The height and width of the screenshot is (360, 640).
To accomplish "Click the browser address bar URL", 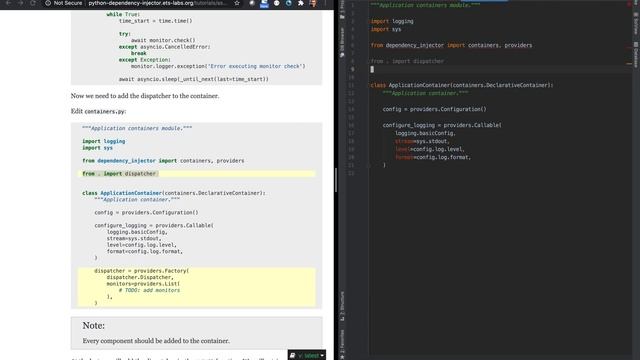I will [158, 3].
